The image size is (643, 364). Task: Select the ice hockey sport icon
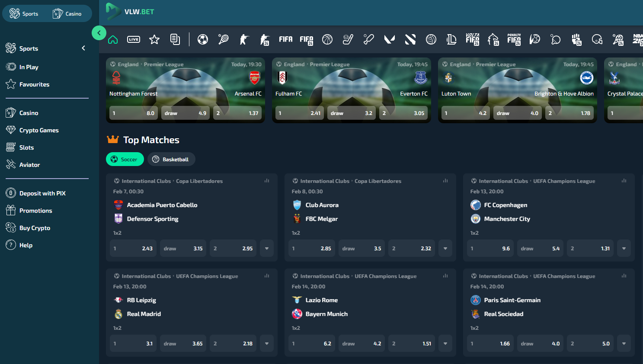tap(348, 39)
